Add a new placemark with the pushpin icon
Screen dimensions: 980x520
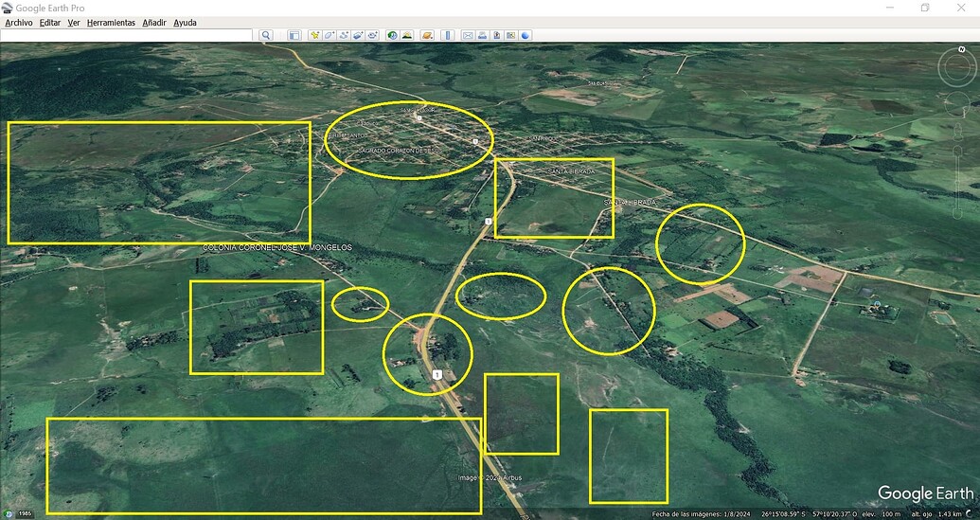[315, 35]
